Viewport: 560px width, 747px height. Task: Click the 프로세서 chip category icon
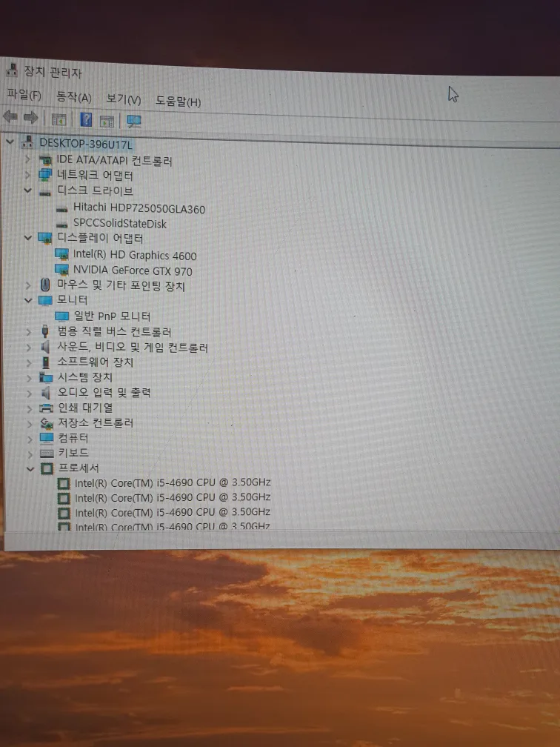[47, 469]
